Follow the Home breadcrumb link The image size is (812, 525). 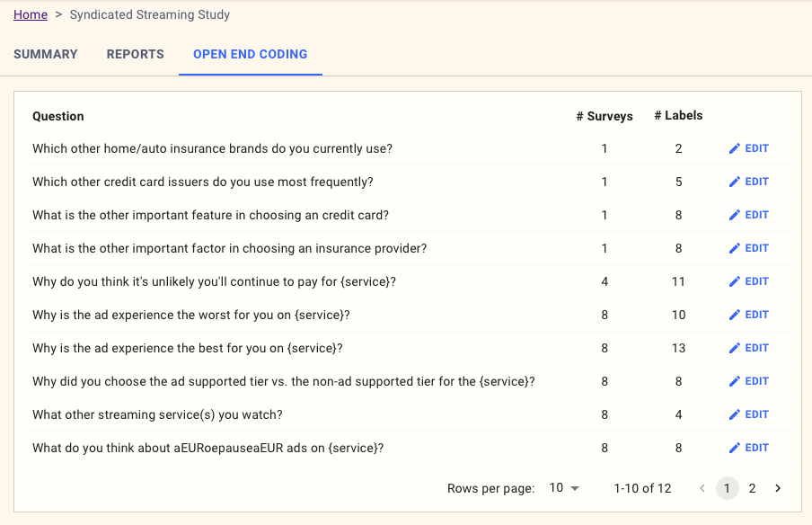coord(31,14)
